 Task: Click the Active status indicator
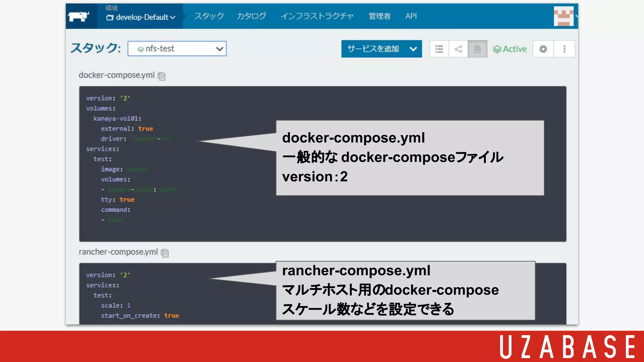[x=510, y=49]
